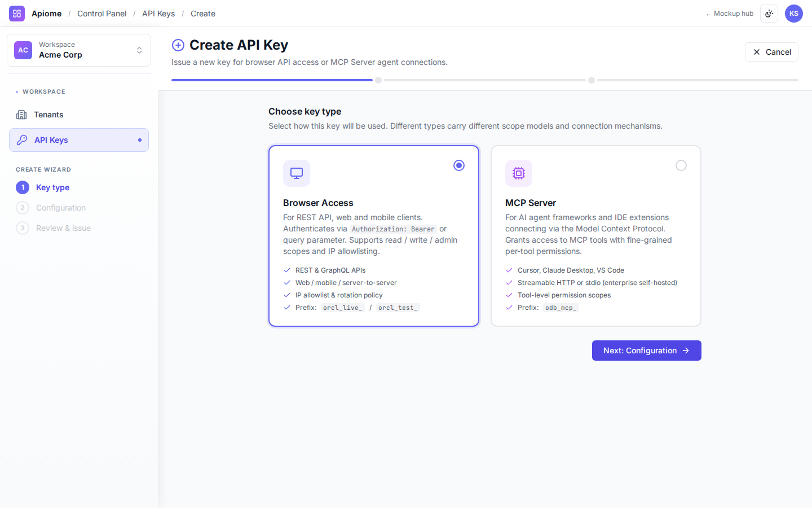The image size is (812, 508).
Task: Open the Mockup hub link
Action: (730, 14)
